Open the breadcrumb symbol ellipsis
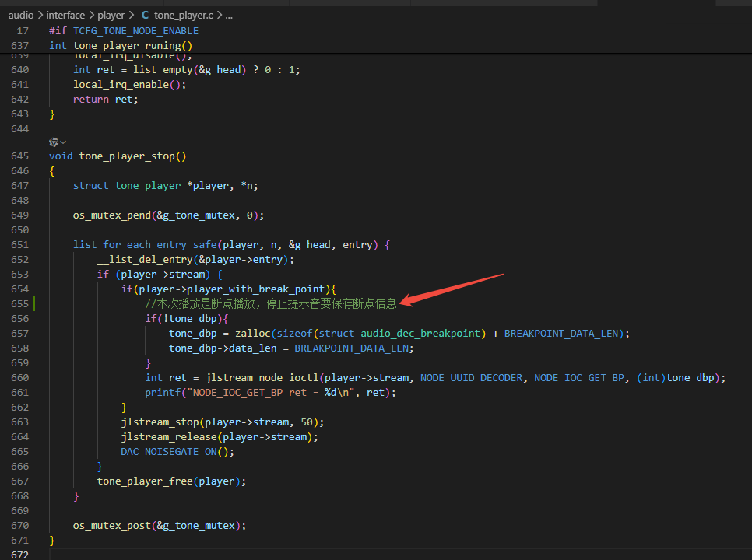The height and width of the screenshot is (560, 752). point(229,16)
